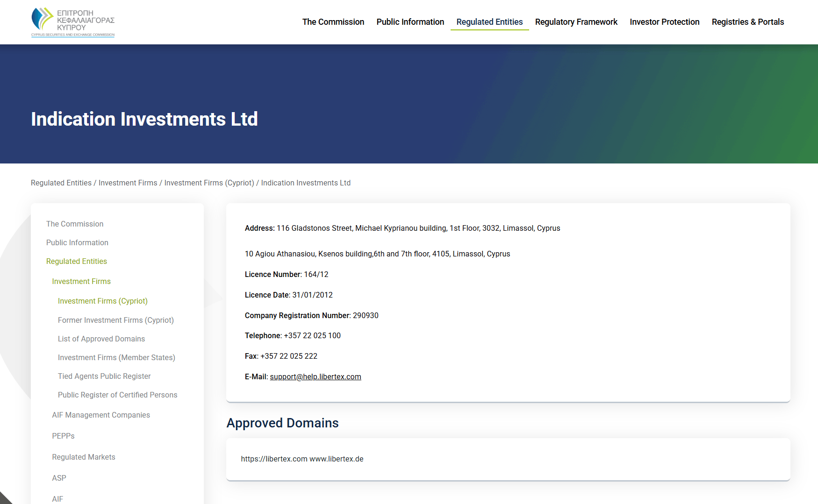Click the Cyprus Securities and Exchange Commission logo
This screenshot has height=504, width=818.
pos(73,22)
